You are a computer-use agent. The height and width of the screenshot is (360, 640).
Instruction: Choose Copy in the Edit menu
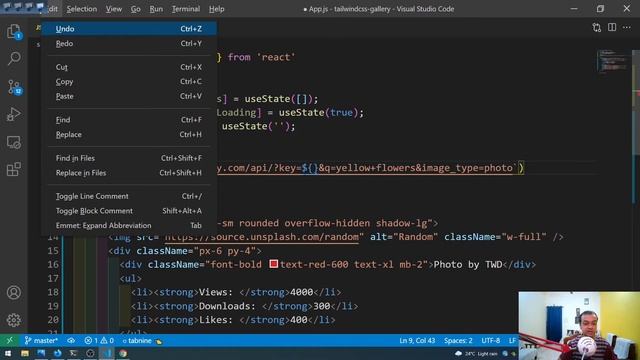(x=129, y=82)
